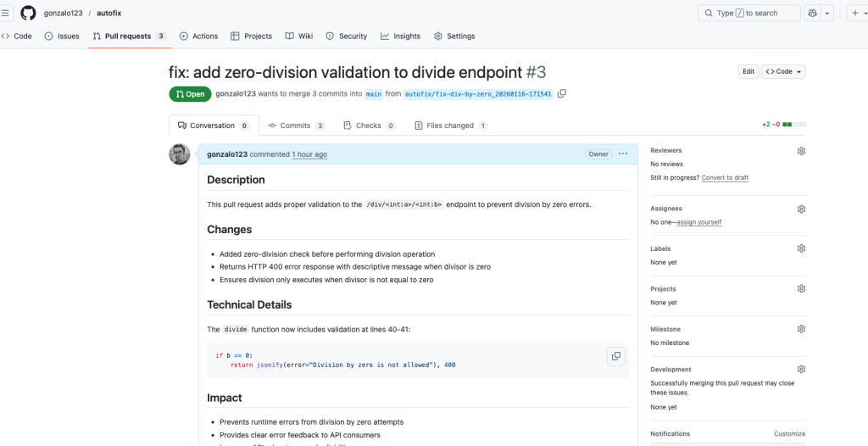
Task: Switch to the Files changed tab
Action: (x=450, y=125)
